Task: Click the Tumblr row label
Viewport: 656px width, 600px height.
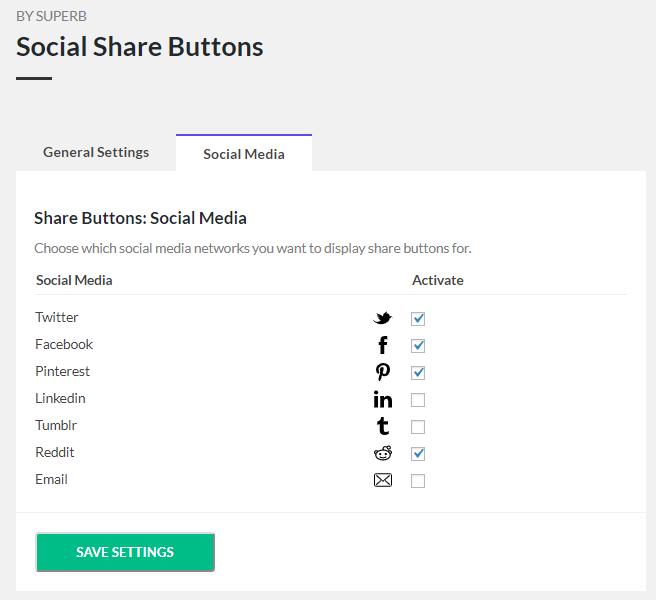Action: (x=56, y=425)
